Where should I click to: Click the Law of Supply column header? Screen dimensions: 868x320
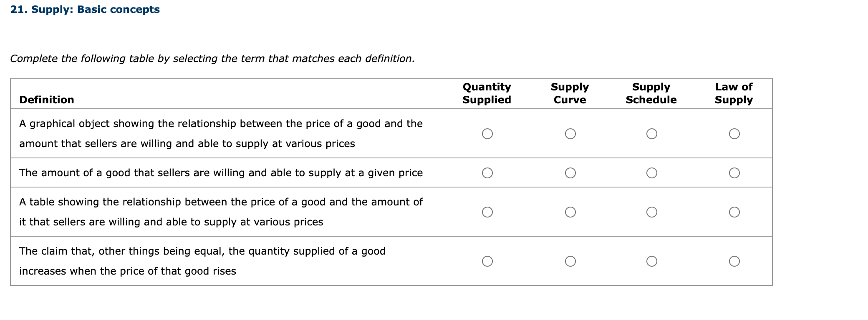(734, 93)
